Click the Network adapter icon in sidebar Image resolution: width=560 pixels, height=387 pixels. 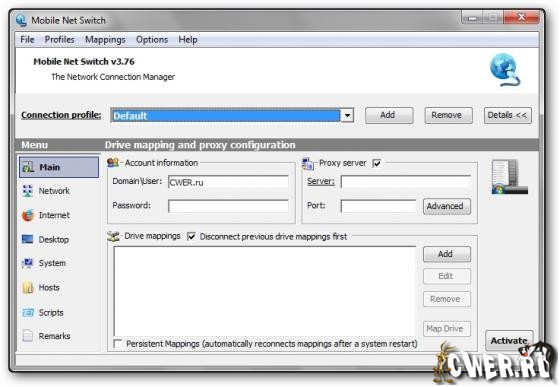pyautogui.click(x=28, y=191)
